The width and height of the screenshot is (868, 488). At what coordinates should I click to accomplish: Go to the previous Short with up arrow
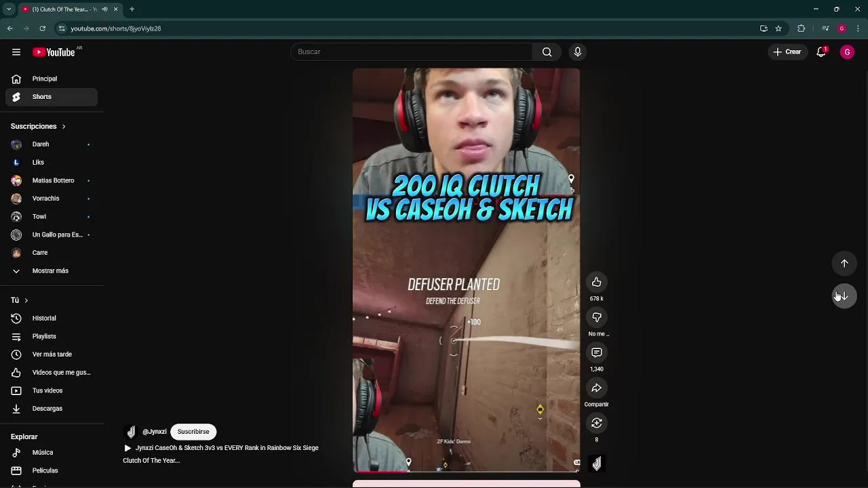(844, 263)
